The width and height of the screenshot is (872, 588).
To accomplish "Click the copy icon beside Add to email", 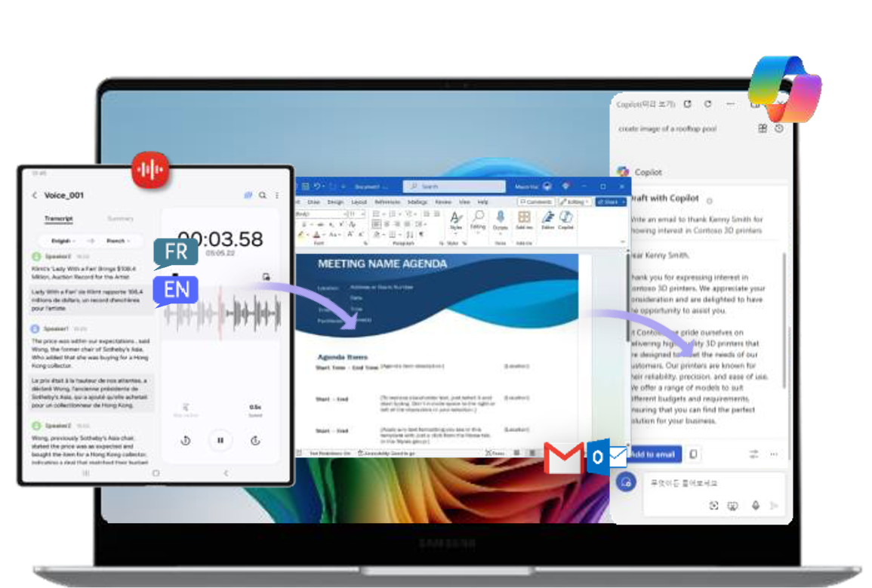I will [x=693, y=454].
